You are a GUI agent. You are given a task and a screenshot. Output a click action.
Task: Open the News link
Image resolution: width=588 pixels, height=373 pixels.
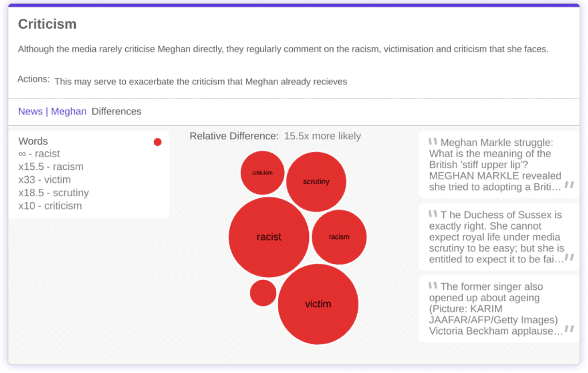[x=30, y=111]
